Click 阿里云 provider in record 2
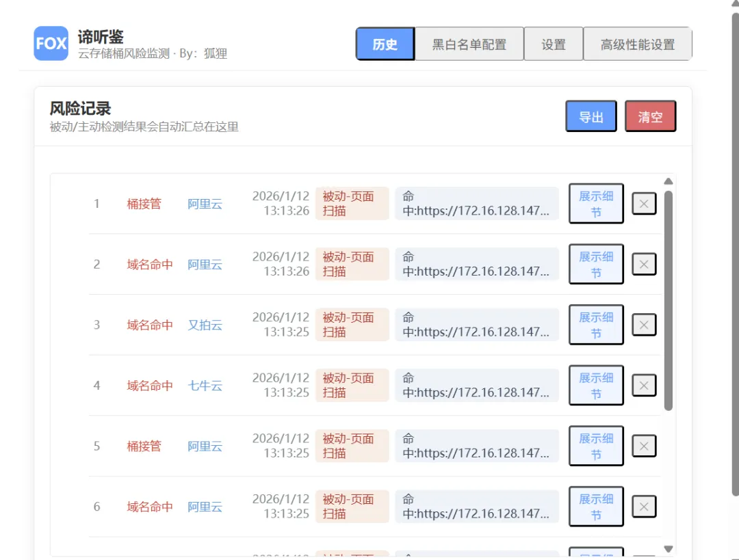This screenshot has height=560, width=739. 205,265
